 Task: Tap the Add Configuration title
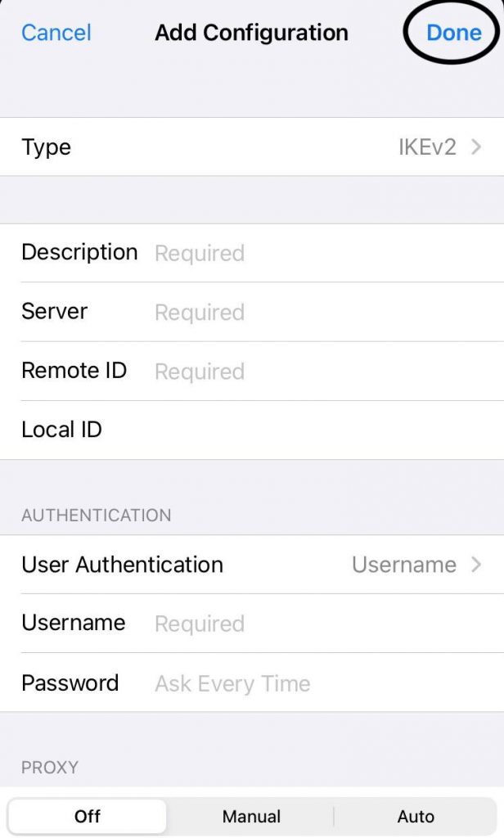click(251, 33)
